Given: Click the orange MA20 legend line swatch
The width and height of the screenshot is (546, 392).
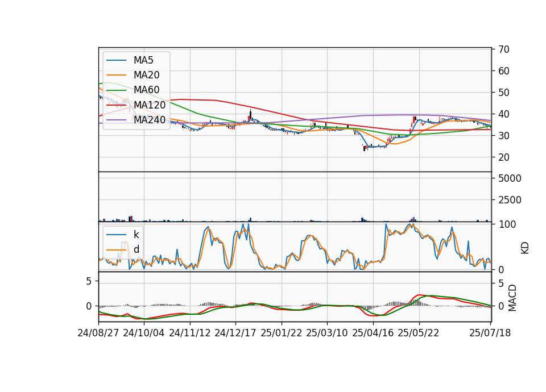Looking at the screenshot, I should point(116,75).
